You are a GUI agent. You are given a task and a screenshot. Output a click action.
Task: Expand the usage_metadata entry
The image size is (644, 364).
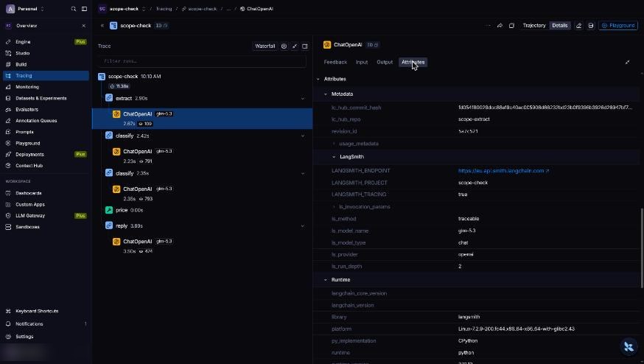(x=334, y=144)
